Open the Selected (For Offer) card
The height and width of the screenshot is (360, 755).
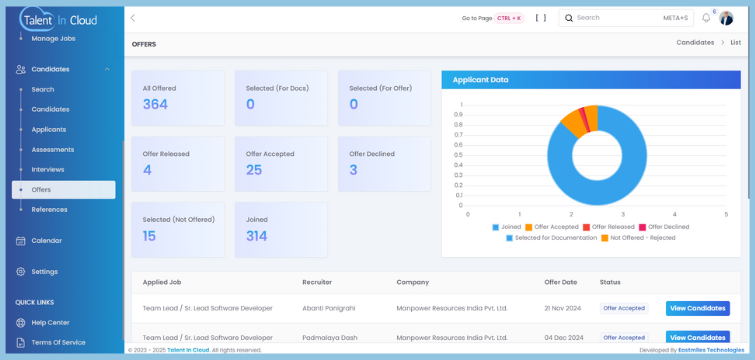pos(384,98)
